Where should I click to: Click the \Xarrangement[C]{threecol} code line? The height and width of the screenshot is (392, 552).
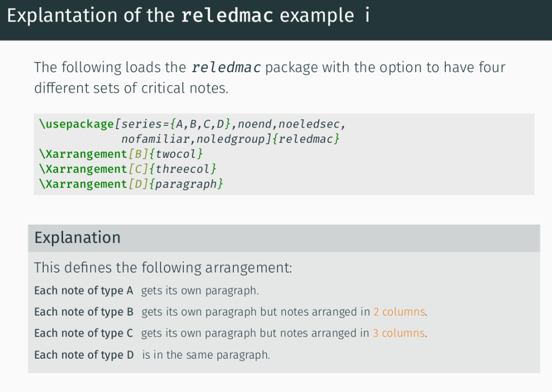(x=128, y=169)
